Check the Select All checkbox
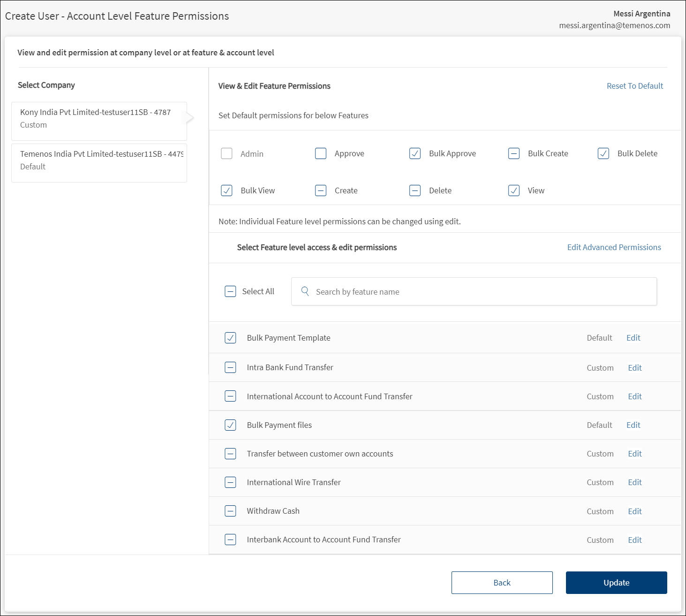The height and width of the screenshot is (616, 686). tap(230, 291)
